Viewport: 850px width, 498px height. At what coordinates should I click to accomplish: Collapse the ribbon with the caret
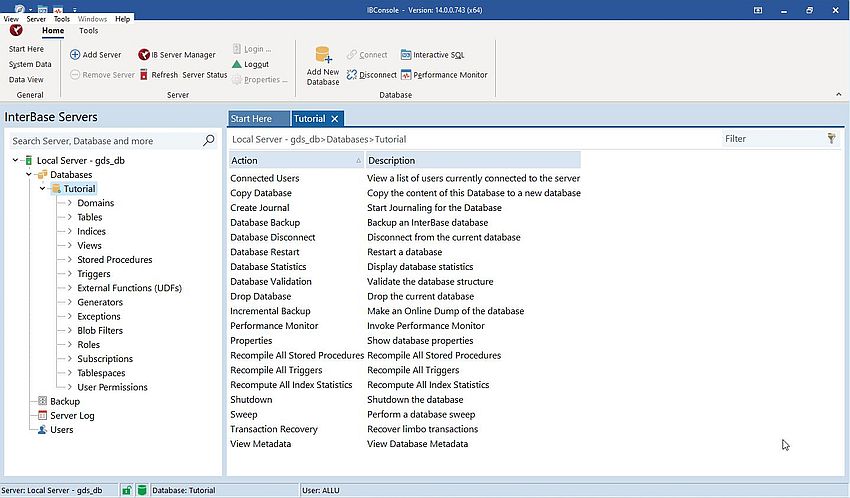[x=839, y=94]
